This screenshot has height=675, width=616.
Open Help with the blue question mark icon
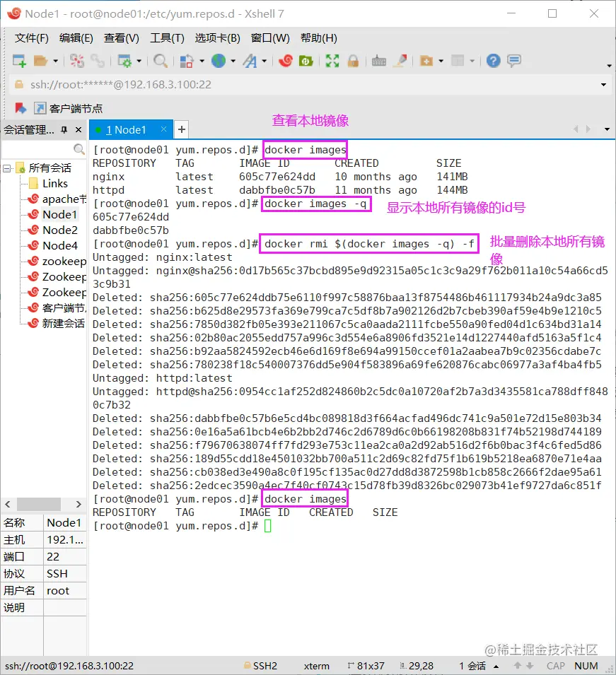click(x=493, y=61)
